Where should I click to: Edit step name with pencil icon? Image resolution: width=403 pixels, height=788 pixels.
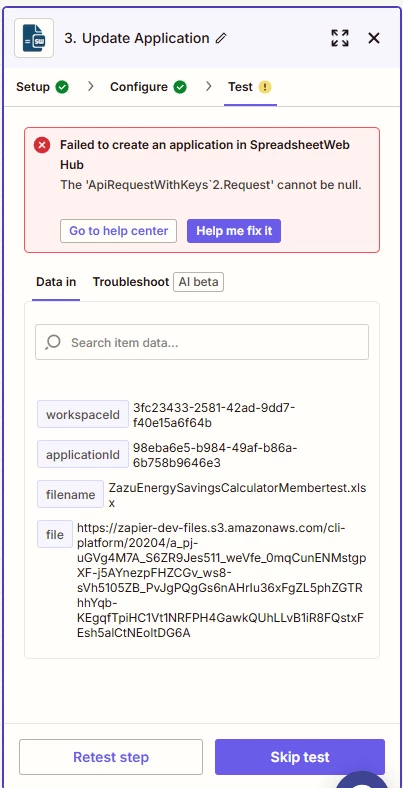[221, 38]
